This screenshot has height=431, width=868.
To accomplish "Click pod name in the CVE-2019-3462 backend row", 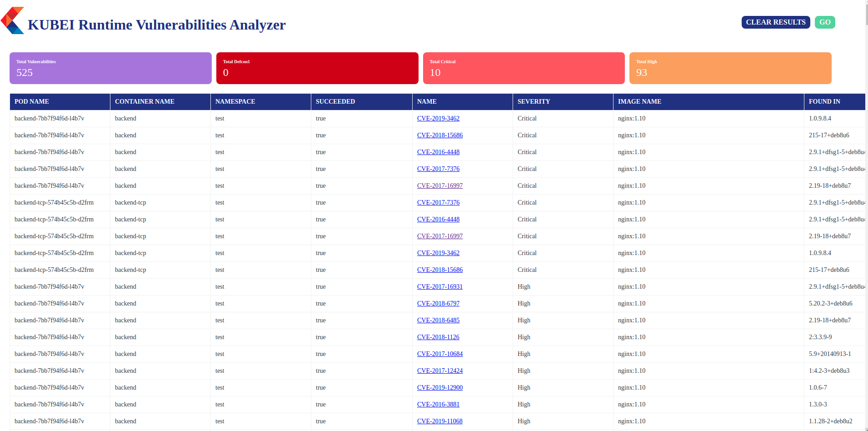I will 49,118.
